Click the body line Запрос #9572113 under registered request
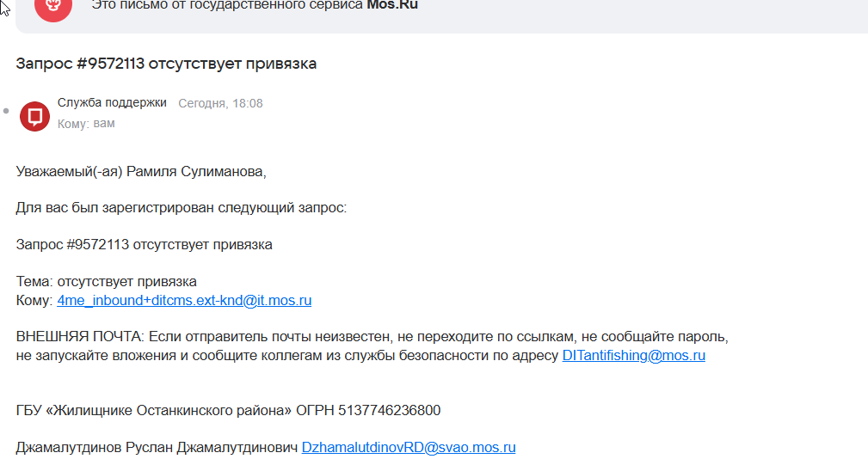 tap(144, 244)
